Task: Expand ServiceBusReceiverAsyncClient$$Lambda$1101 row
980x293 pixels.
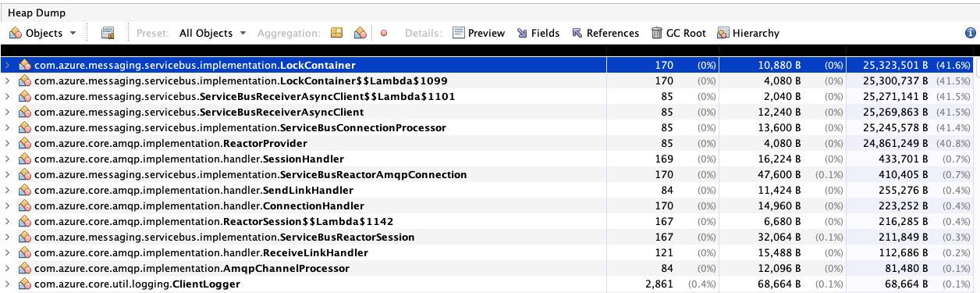Action: click(8, 97)
